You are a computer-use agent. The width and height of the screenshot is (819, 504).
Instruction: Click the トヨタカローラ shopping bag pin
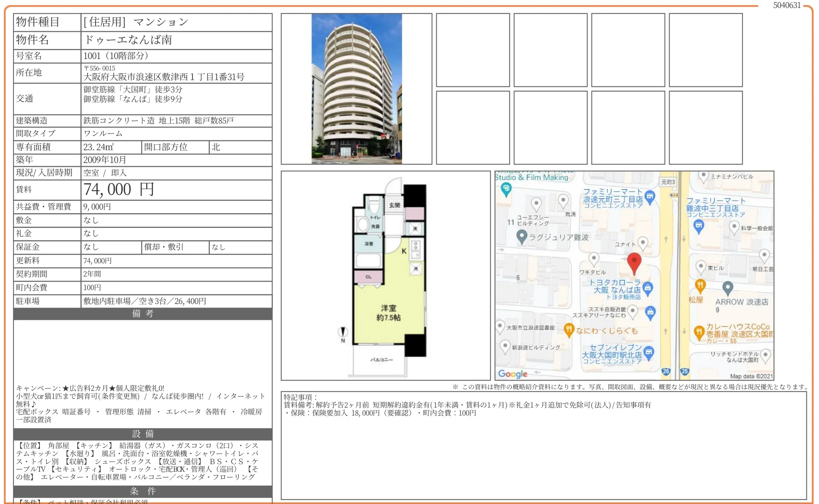648,288
